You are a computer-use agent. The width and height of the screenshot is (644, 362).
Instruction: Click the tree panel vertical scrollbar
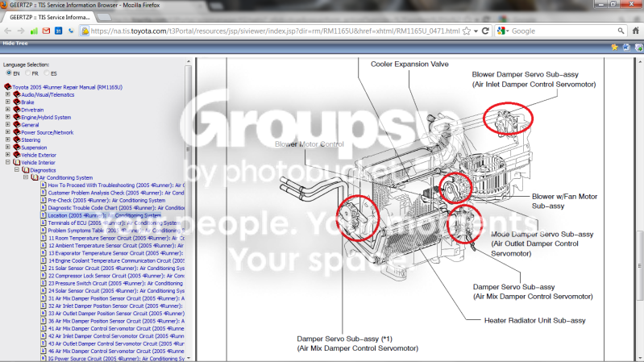[188, 210]
